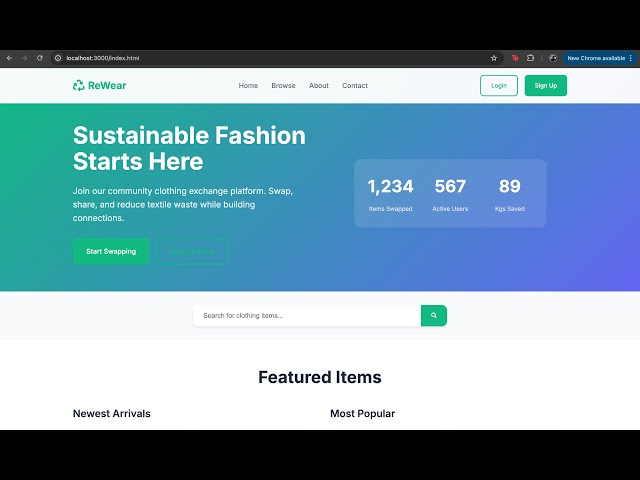
Task: Click the ReWear brand name
Action: pos(107,85)
